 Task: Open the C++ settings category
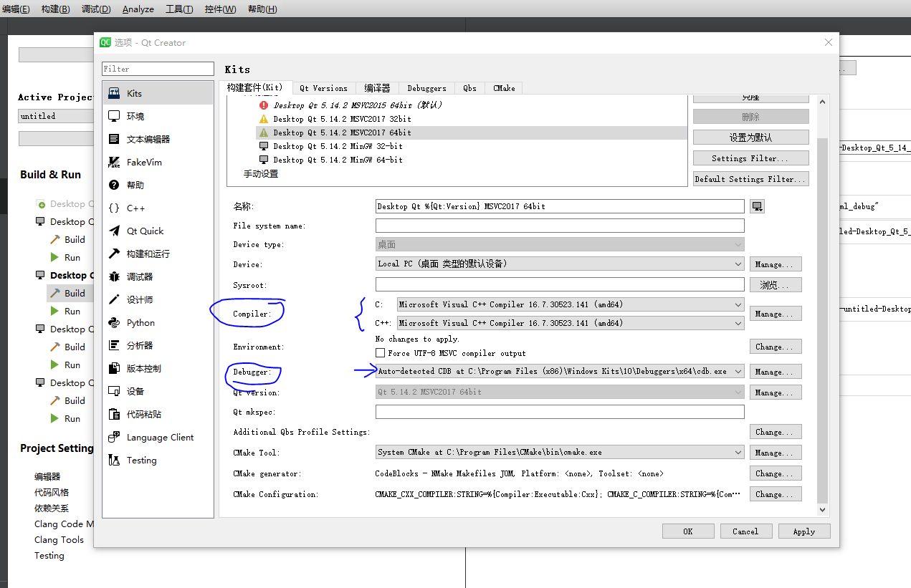point(158,208)
